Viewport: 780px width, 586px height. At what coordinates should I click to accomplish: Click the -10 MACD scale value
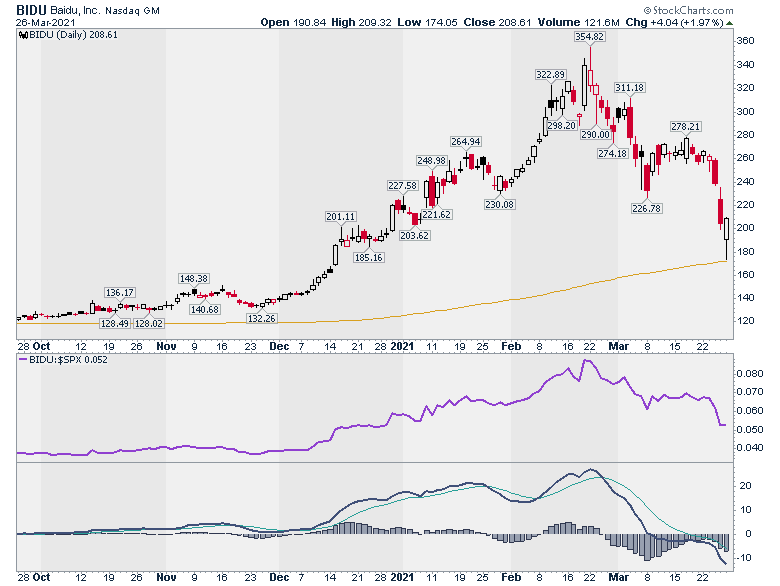[745, 558]
